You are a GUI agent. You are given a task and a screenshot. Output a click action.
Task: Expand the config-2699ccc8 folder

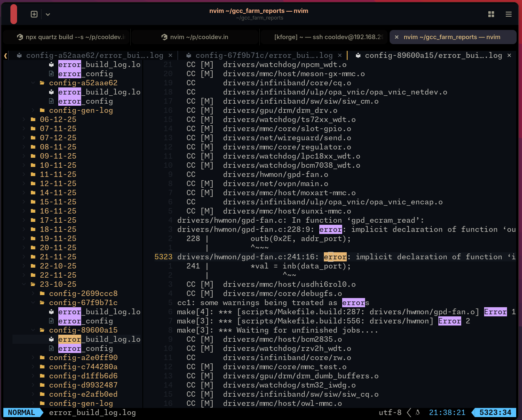33,293
